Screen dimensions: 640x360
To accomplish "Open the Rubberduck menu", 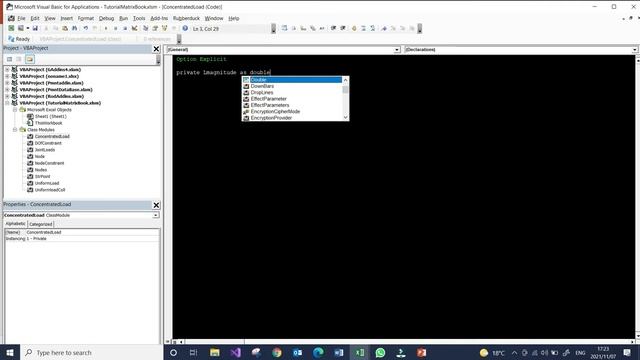I will (x=186, y=18).
